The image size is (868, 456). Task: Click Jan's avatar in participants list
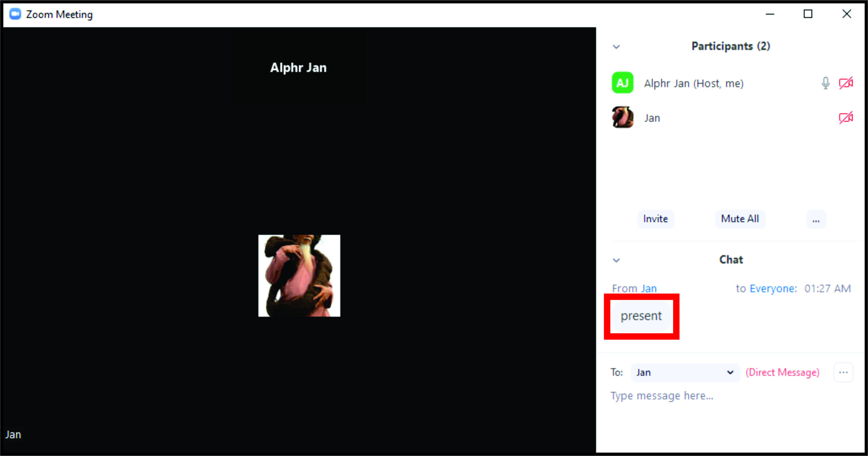623,117
